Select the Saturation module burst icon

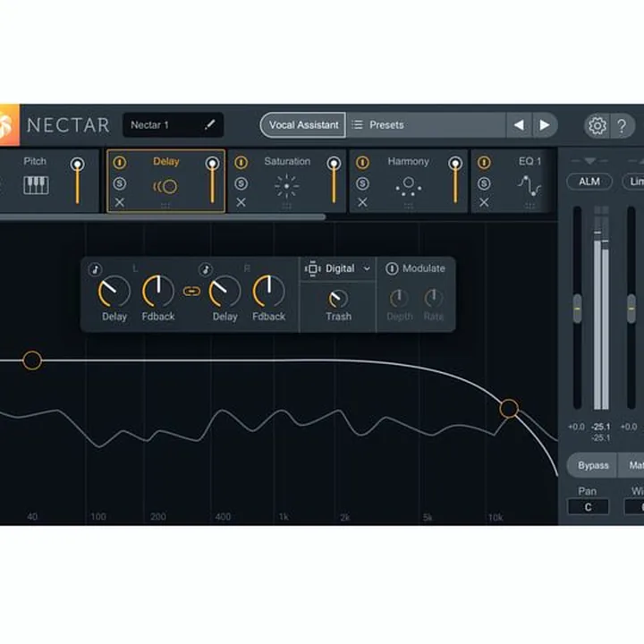(287, 186)
